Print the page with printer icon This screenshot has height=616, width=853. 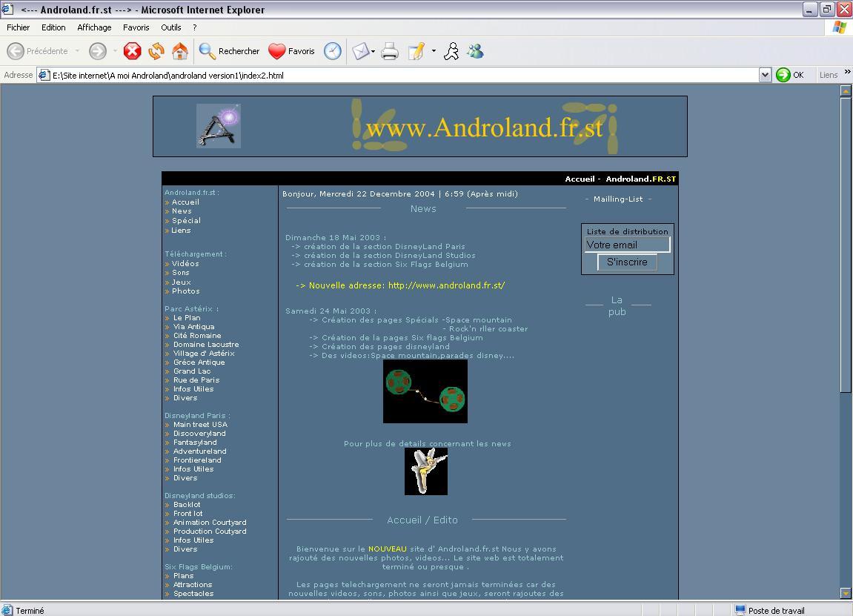(x=390, y=51)
